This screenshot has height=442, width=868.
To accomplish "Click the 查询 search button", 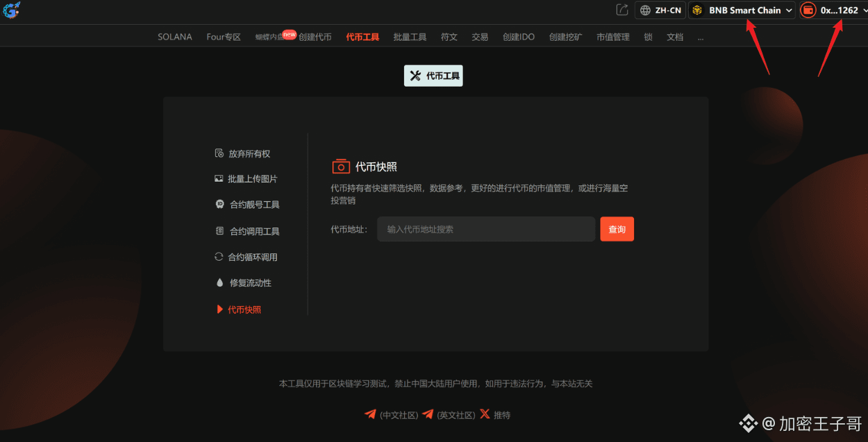I will pyautogui.click(x=617, y=229).
